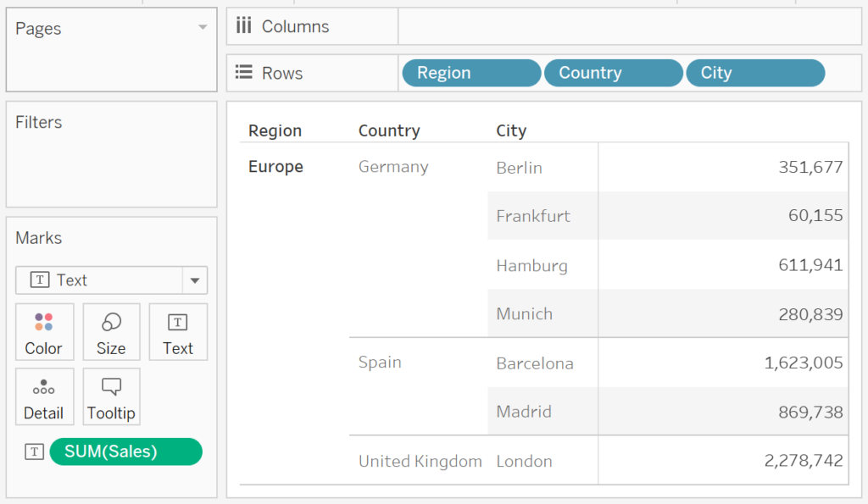868x504 pixels.
Task: Open the Tooltip marks card
Action: [x=111, y=396]
